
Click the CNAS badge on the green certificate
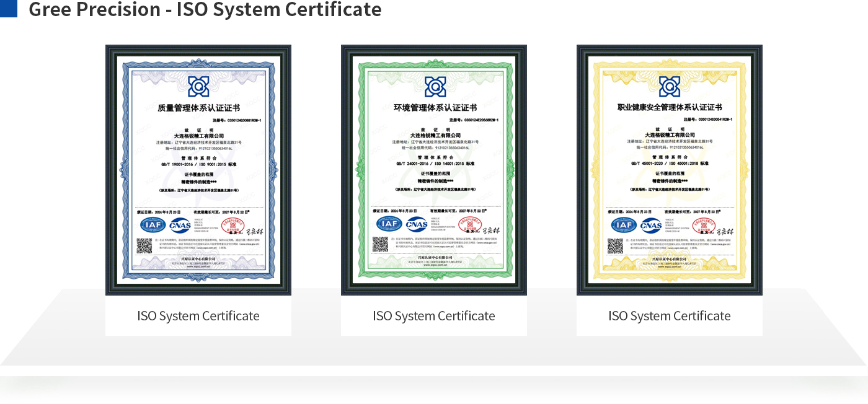tap(417, 224)
